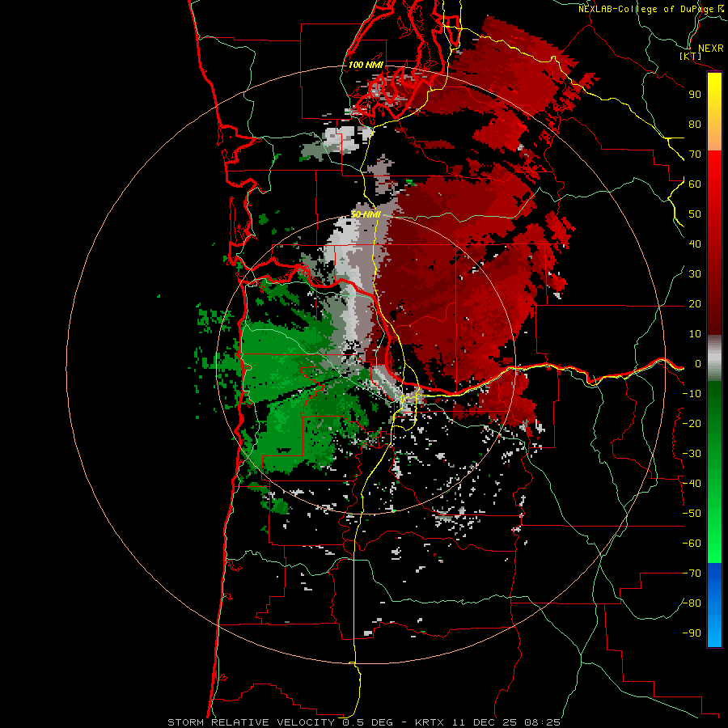Click the -60 scale label
The height and width of the screenshot is (728, 728).
coord(692,544)
